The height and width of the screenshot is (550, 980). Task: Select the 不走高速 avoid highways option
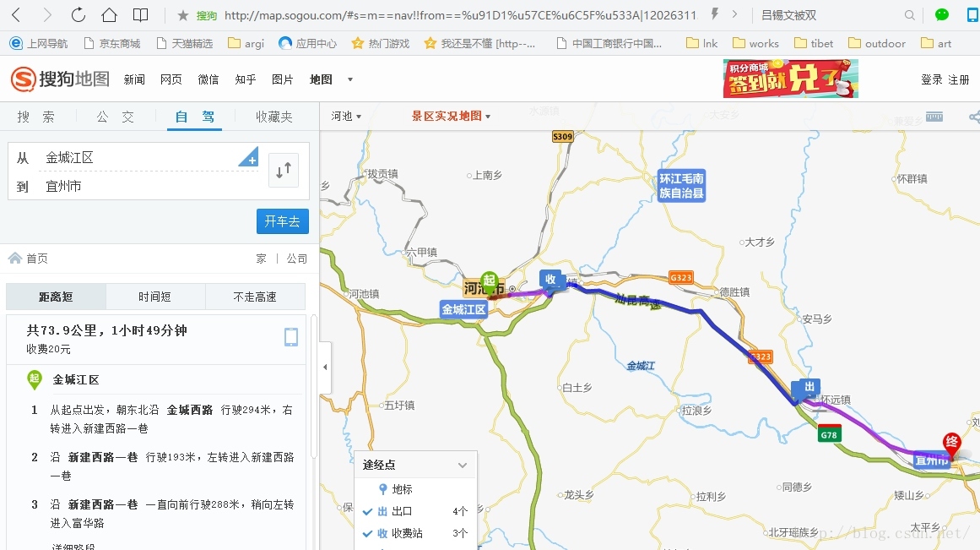[x=255, y=297]
